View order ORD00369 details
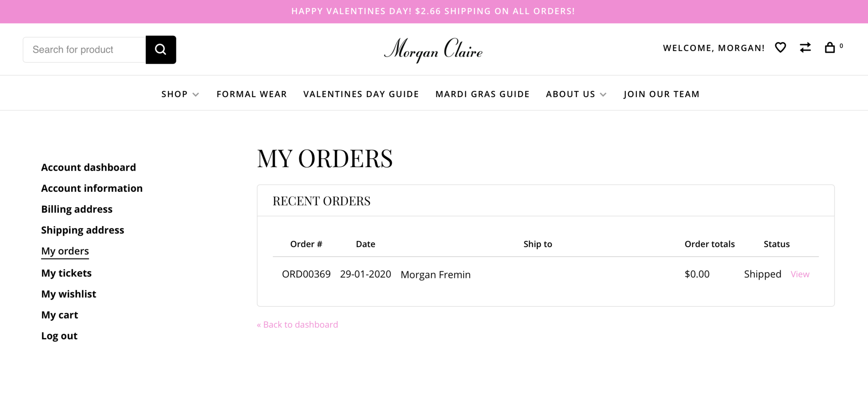 coord(800,274)
